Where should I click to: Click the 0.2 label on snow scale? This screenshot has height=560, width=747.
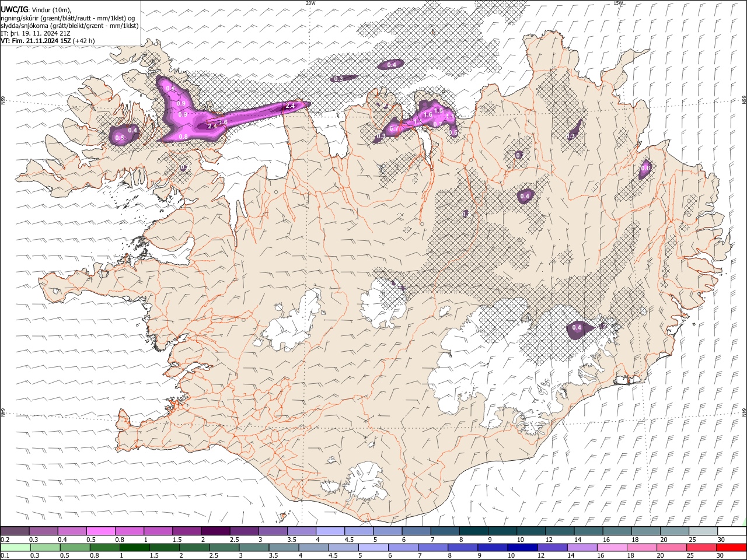pos(5,540)
